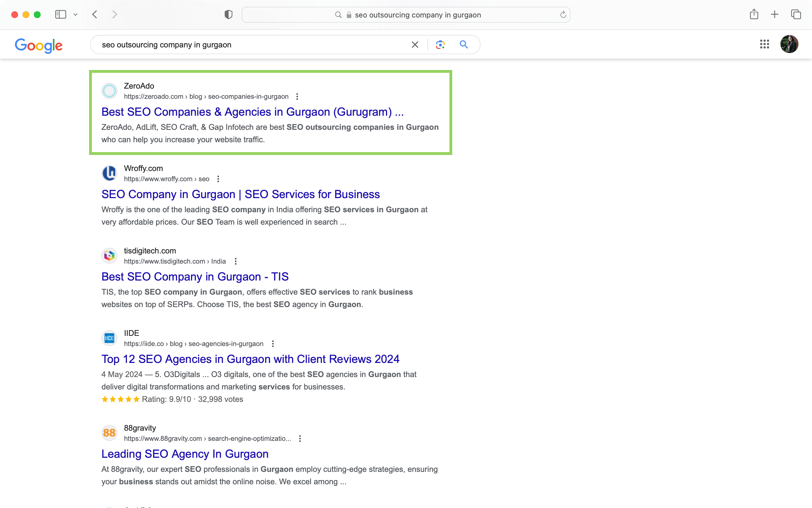Click the 88gravity.com URL breadcrumb
The width and height of the screenshot is (812, 508).
[x=207, y=439]
